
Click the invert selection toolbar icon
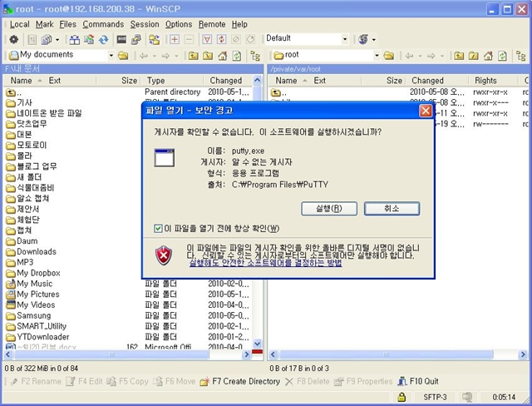click(222, 39)
